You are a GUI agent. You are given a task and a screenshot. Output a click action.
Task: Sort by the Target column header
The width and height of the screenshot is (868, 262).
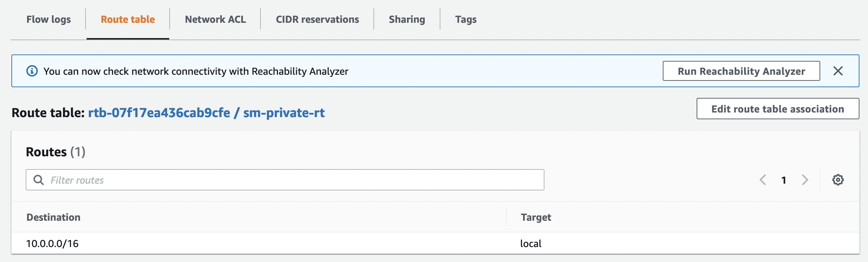coord(536,217)
